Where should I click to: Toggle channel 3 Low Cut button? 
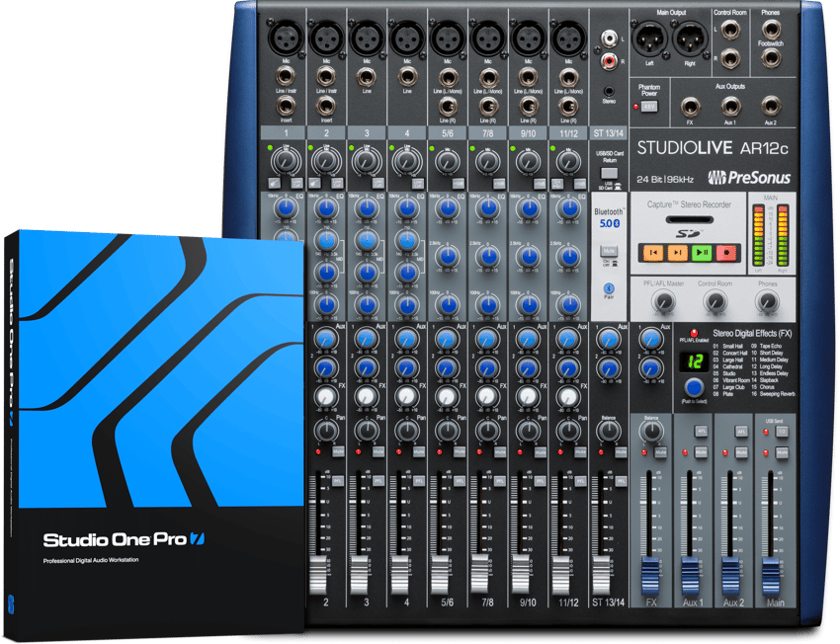(378, 183)
